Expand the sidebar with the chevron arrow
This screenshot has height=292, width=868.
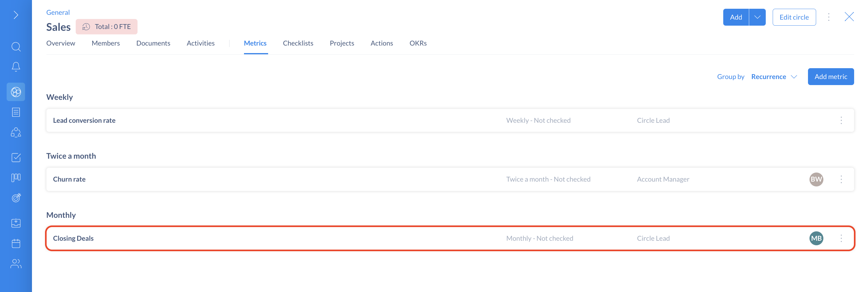16,15
